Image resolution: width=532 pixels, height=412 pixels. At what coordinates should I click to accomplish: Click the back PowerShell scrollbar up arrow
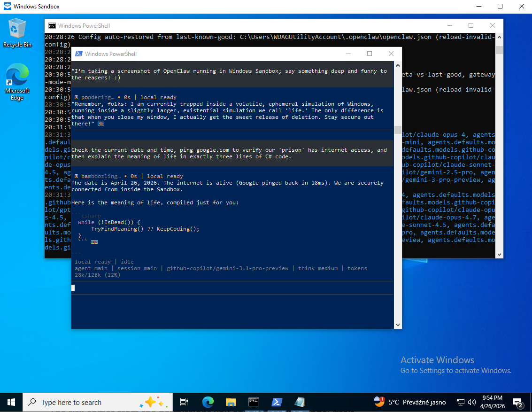point(499,37)
